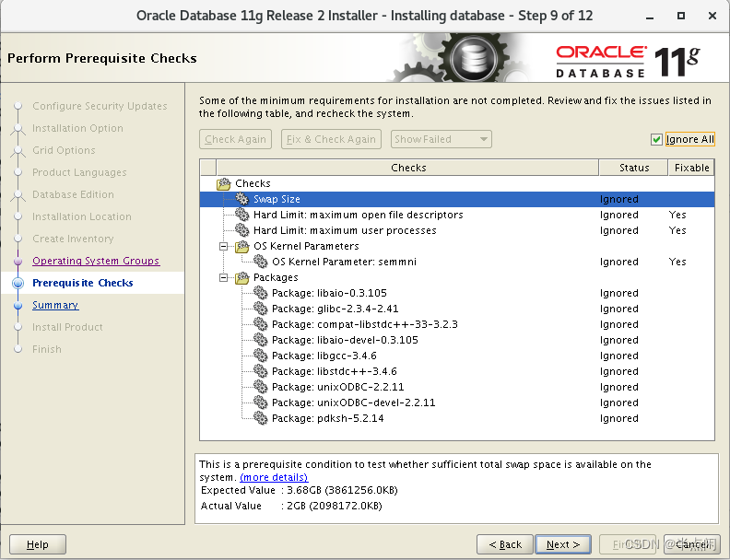Screen dimensions: 730x560
Task: Click gear icon for semmni kernel parameter
Action: coord(260,262)
